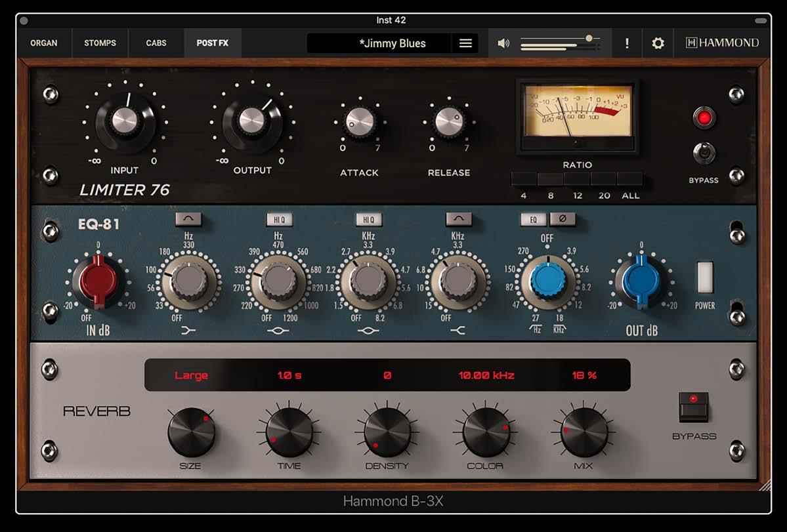Click the *Jimmy Blues preset name
Viewport: 787px width, 532px height.
393,44
